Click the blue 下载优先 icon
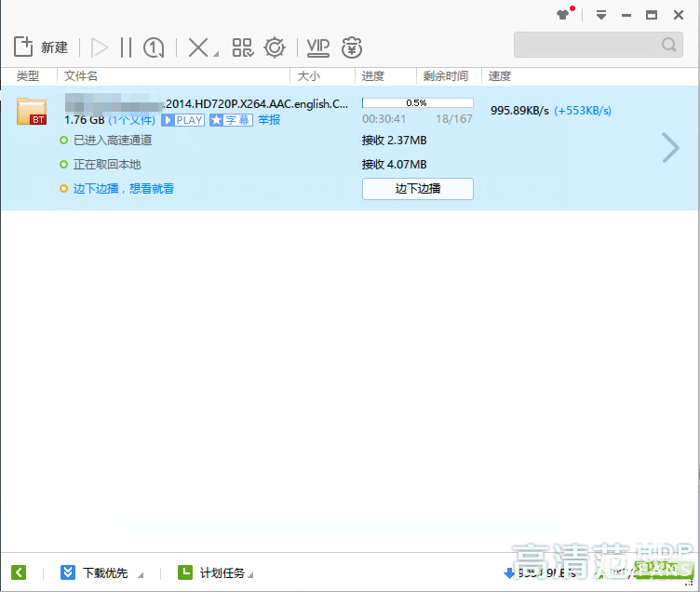The height and width of the screenshot is (592, 700). (x=68, y=572)
